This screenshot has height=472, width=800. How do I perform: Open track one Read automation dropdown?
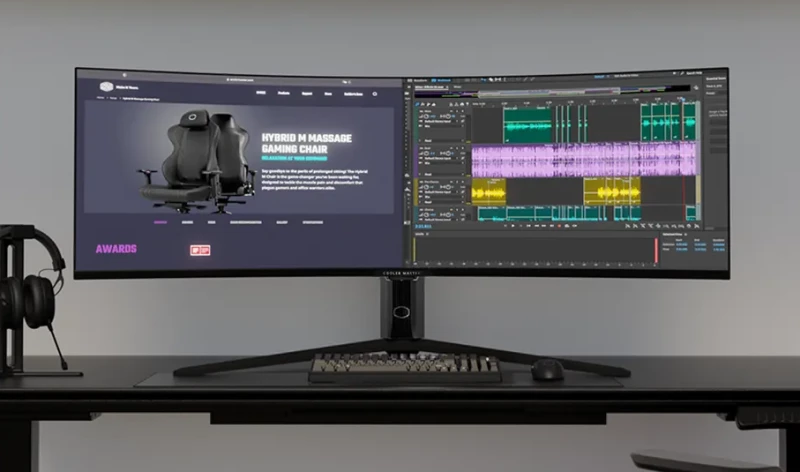443,140
